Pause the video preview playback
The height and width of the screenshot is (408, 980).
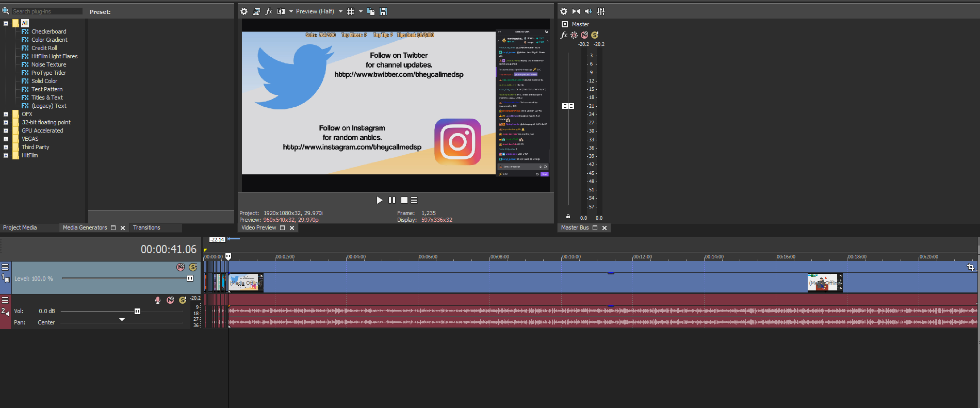[392, 200]
